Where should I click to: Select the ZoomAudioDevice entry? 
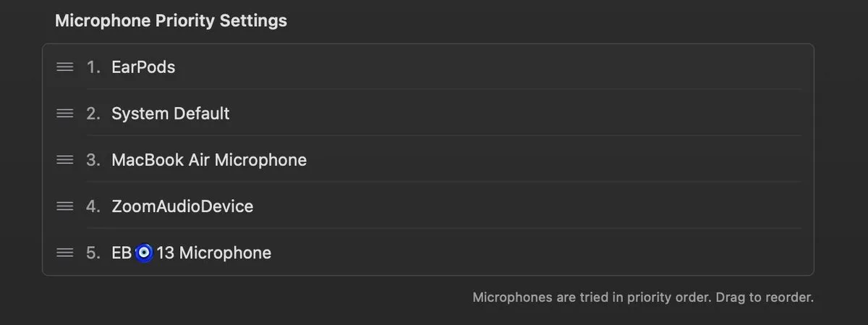coord(182,206)
